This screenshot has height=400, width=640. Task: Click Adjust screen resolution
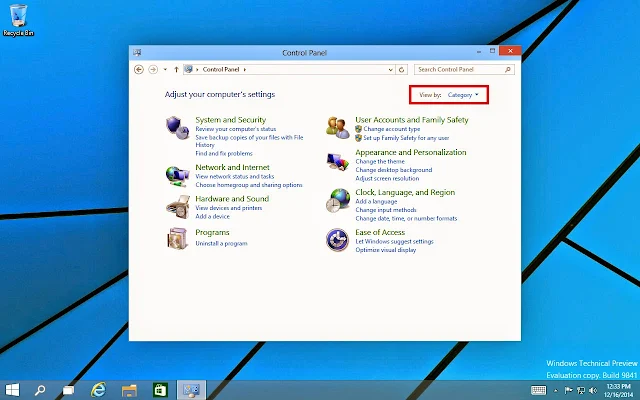coord(387,178)
